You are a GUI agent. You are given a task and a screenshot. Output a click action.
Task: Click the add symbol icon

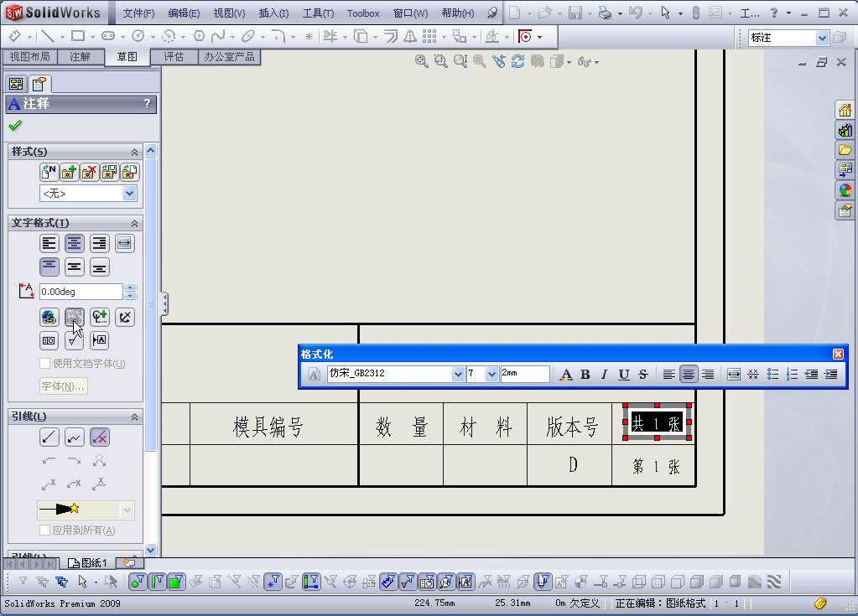click(100, 317)
